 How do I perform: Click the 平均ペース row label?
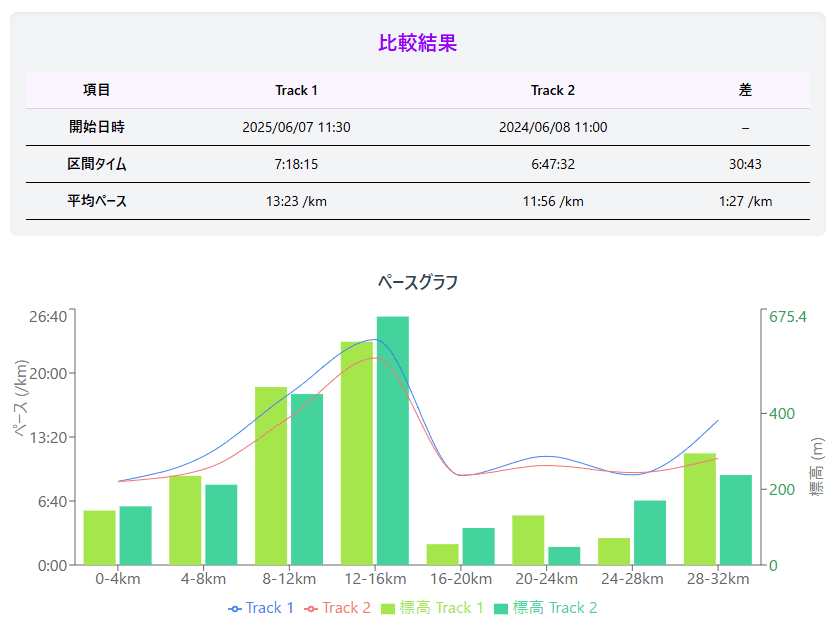coord(97,201)
